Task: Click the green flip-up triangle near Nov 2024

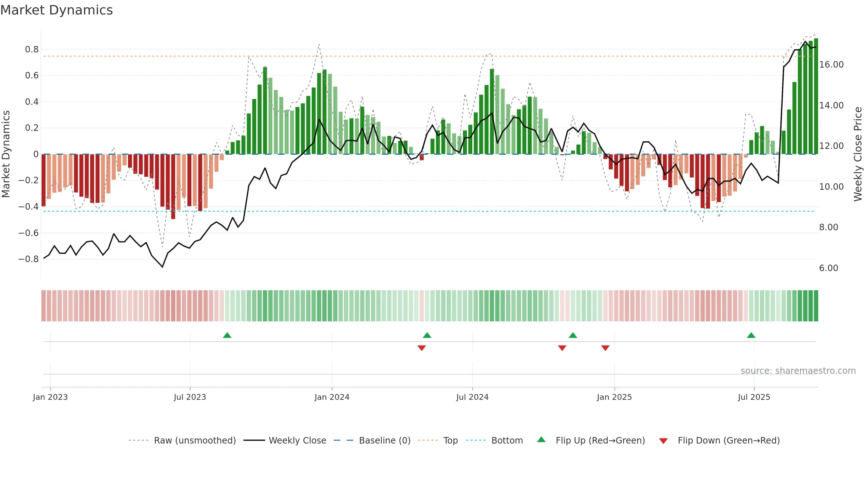Action: point(573,335)
